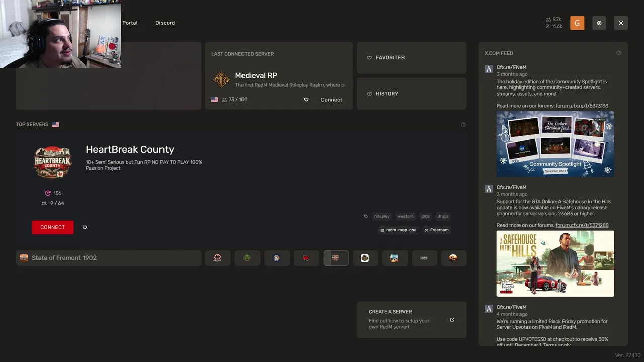Image resolution: width=644 pixels, height=362 pixels.
Task: Click the upvote 156 burst icon
Action: coord(48,193)
